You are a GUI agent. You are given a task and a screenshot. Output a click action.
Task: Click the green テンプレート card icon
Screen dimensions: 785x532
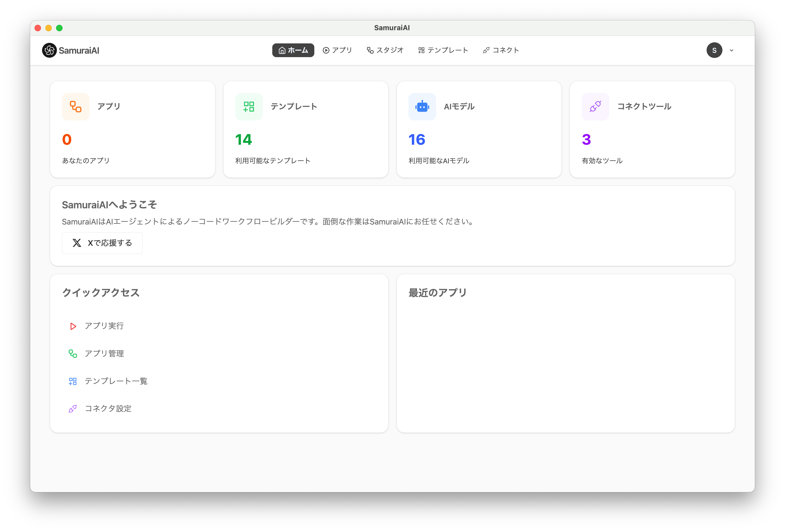pos(249,107)
